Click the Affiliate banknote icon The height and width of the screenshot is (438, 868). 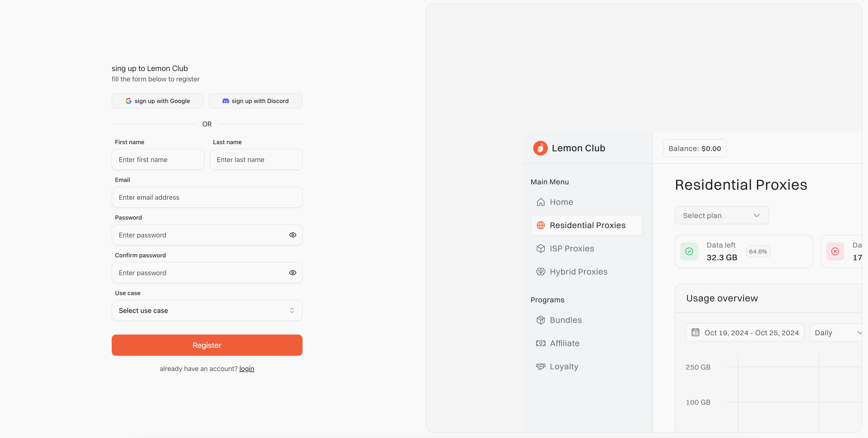[x=540, y=343]
